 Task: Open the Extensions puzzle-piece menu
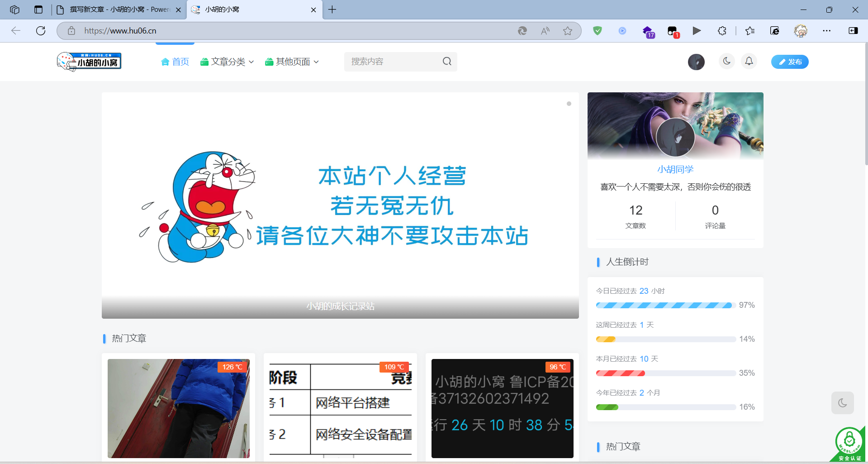click(x=722, y=31)
